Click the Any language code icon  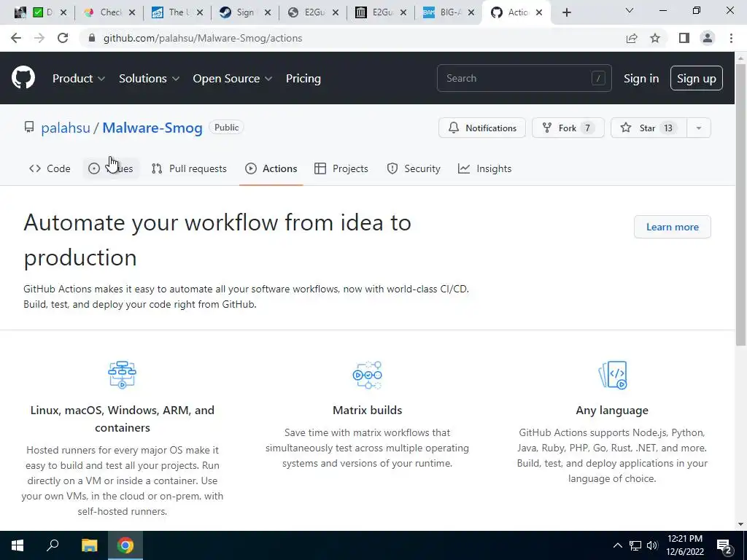[613, 375]
